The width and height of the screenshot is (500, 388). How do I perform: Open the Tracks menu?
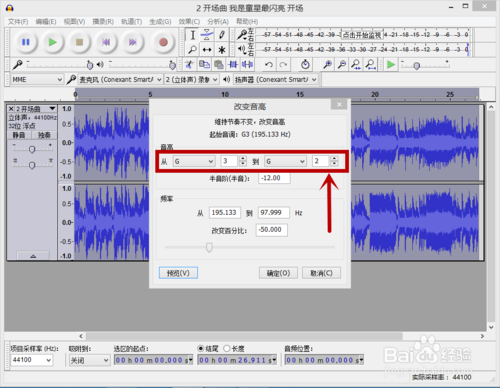[x=132, y=22]
